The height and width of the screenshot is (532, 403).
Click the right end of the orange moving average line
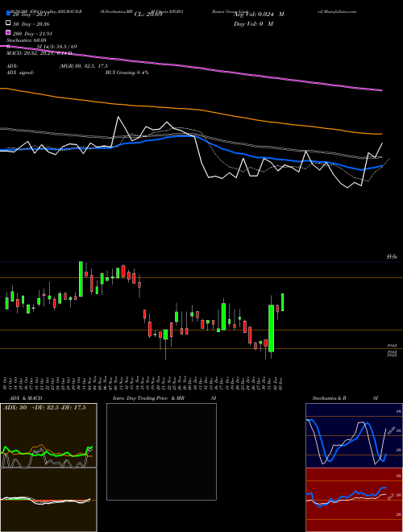tap(381, 134)
